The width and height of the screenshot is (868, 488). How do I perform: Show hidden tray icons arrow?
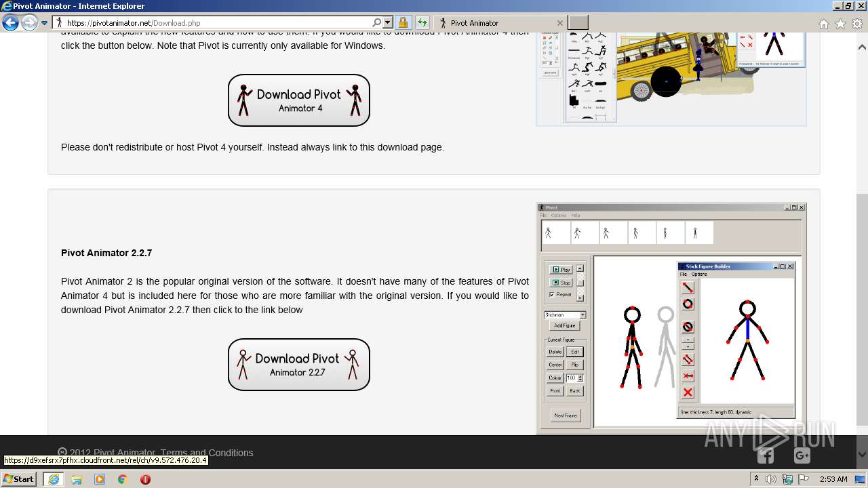[757, 479]
